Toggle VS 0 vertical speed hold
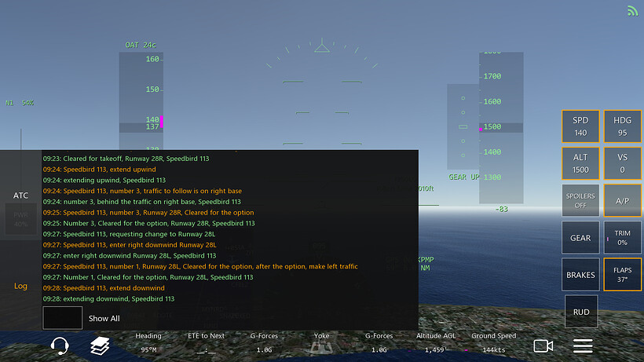The width and height of the screenshot is (644, 362). (x=622, y=163)
